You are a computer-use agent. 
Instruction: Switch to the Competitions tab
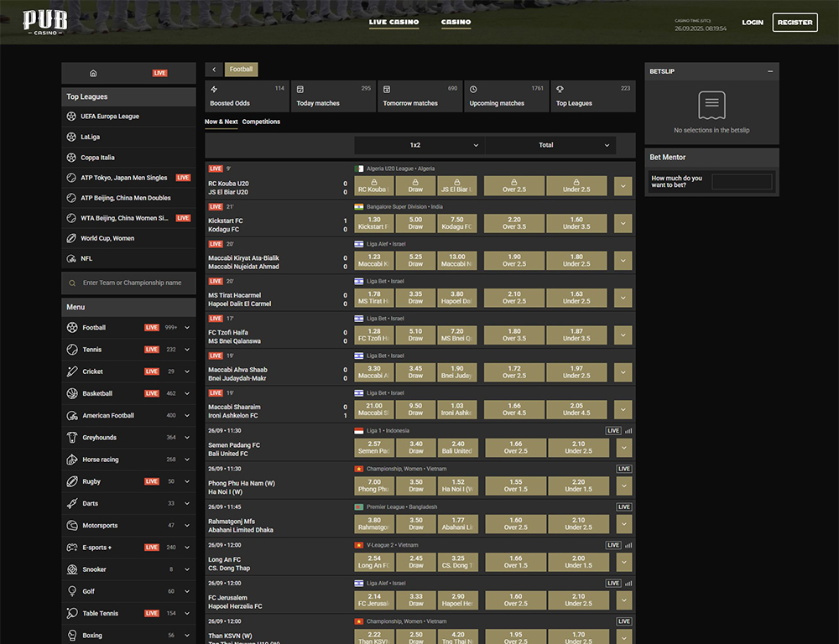261,122
